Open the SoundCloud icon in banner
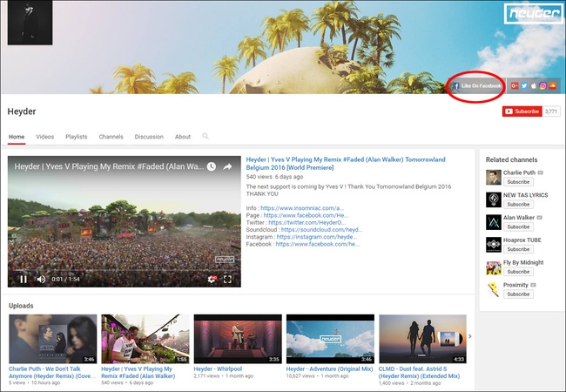This screenshot has height=392, width=566. click(x=552, y=85)
